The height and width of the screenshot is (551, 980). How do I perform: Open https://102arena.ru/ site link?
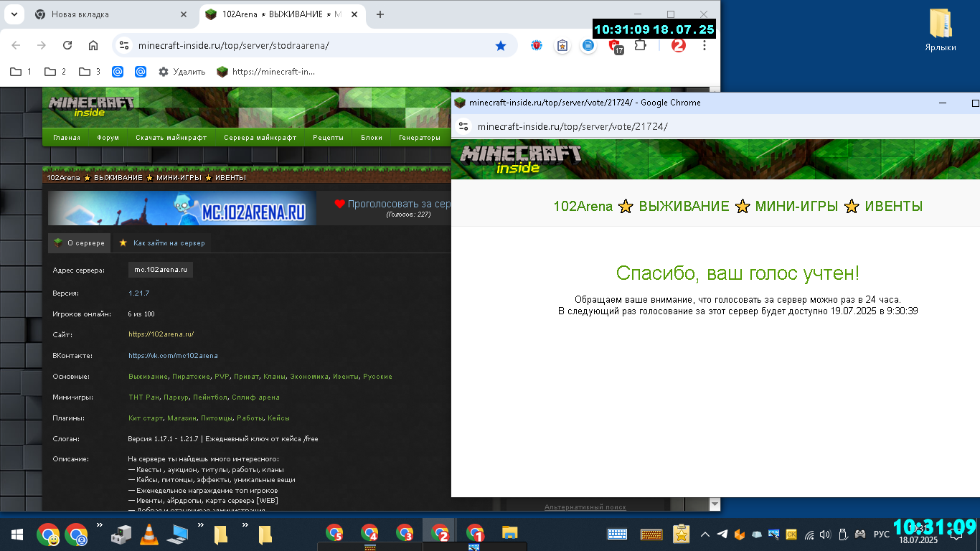pyautogui.click(x=161, y=334)
